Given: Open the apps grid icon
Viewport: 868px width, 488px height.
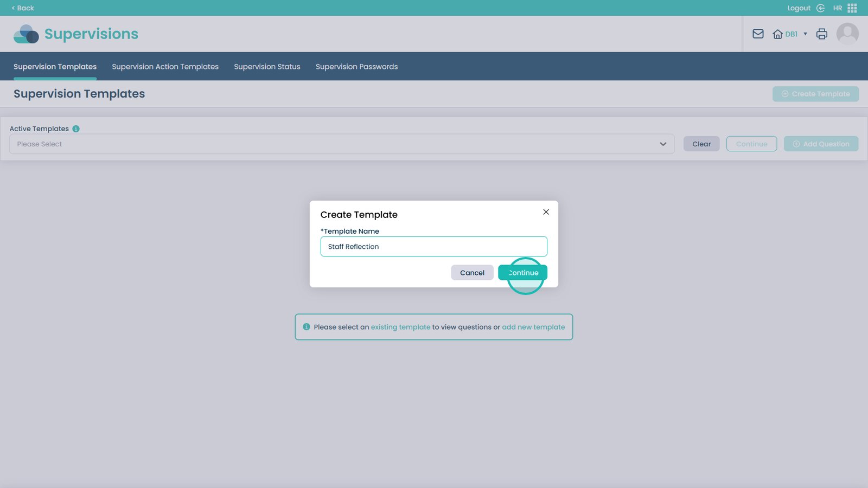Looking at the screenshot, I should (852, 8).
